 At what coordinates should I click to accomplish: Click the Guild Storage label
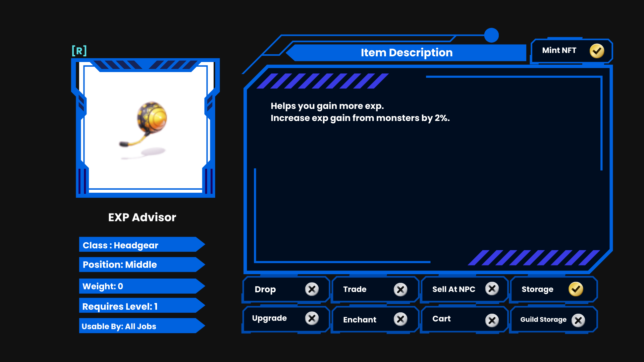[x=543, y=320]
